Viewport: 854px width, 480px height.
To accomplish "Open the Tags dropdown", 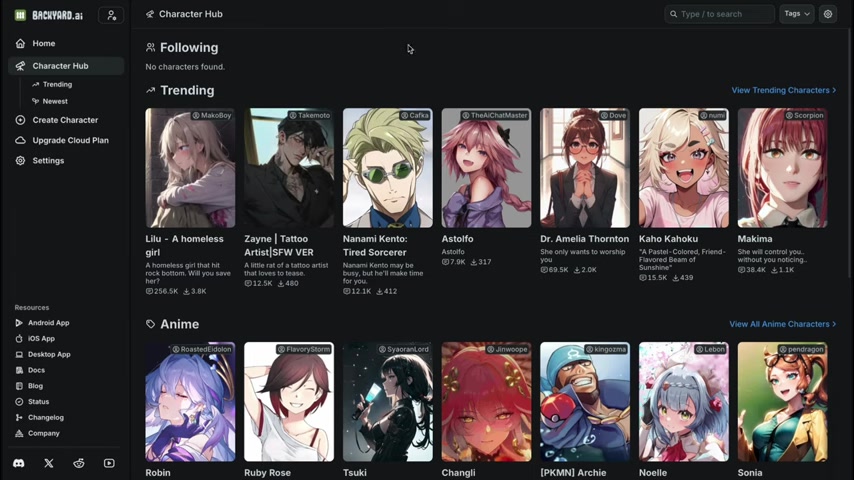I will (797, 14).
